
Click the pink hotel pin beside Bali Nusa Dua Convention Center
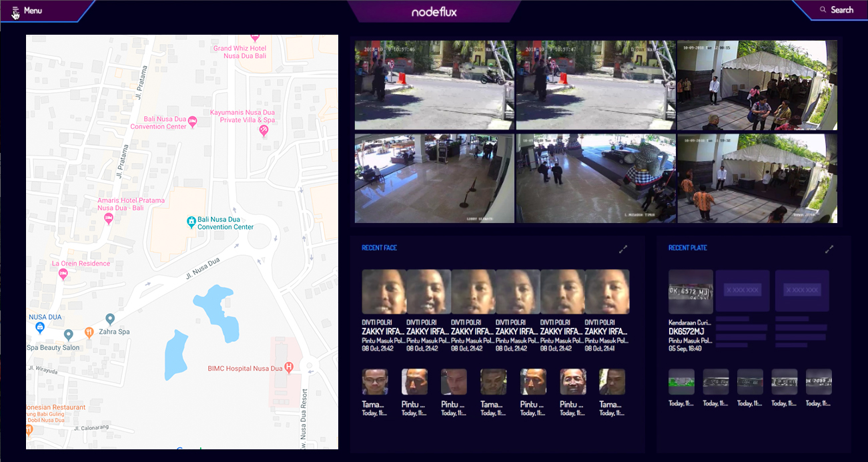click(192, 122)
